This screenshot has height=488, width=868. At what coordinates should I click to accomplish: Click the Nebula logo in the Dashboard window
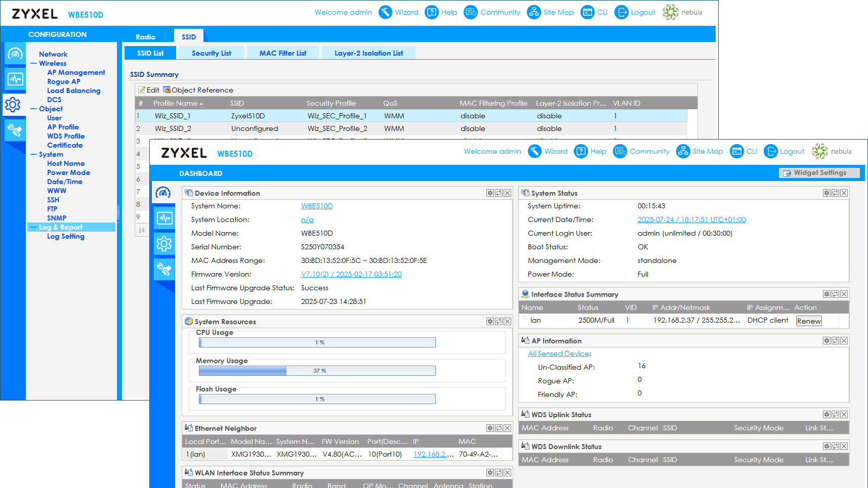click(x=820, y=151)
